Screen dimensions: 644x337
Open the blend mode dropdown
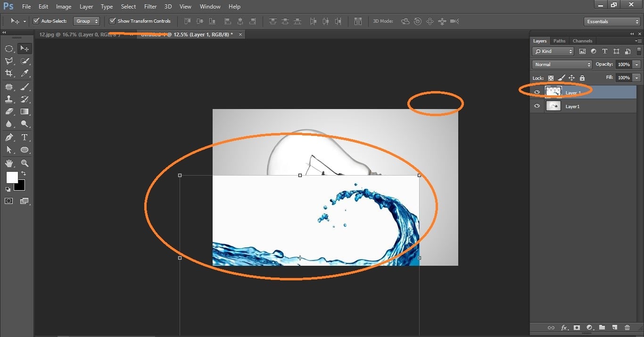click(561, 64)
